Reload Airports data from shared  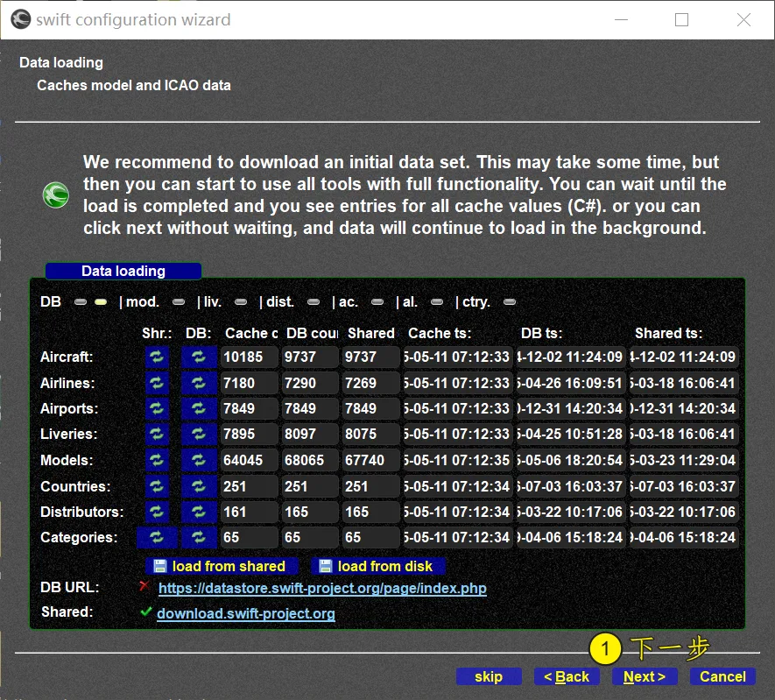click(x=157, y=409)
